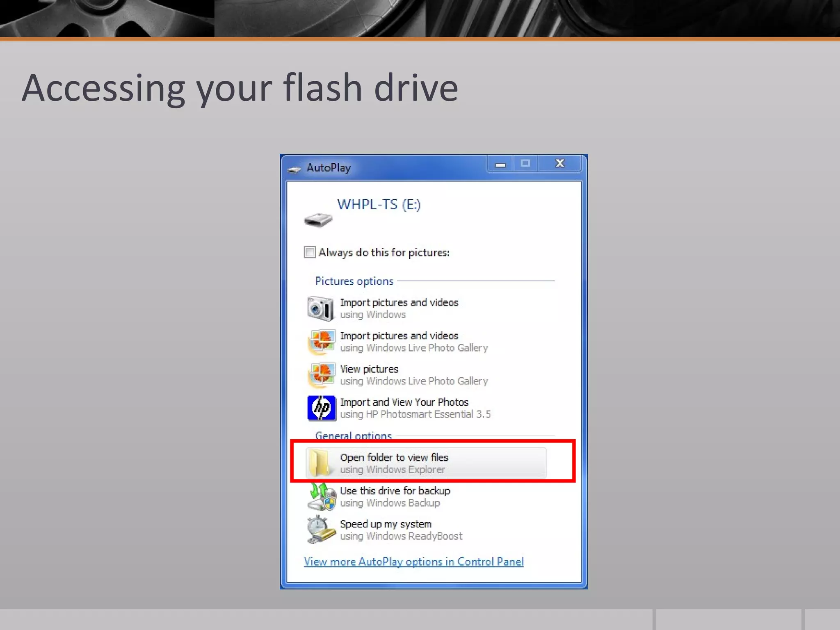The width and height of the screenshot is (840, 630).
Task: Click the Photo Gallery import pictures icon
Action: (321, 342)
